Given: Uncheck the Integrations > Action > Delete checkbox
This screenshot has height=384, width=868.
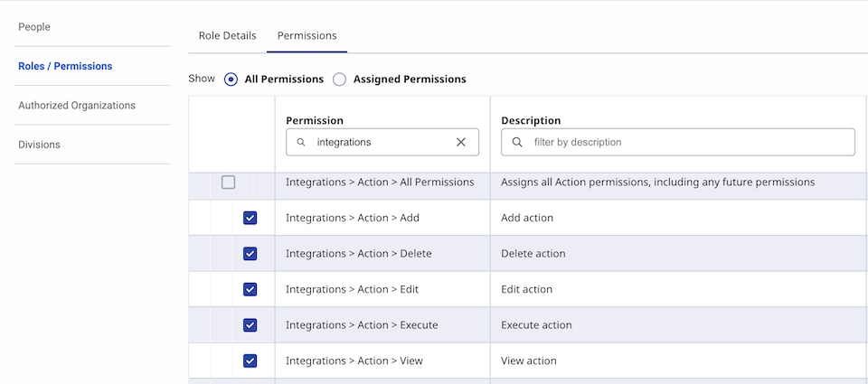Looking at the screenshot, I should pyautogui.click(x=250, y=254).
